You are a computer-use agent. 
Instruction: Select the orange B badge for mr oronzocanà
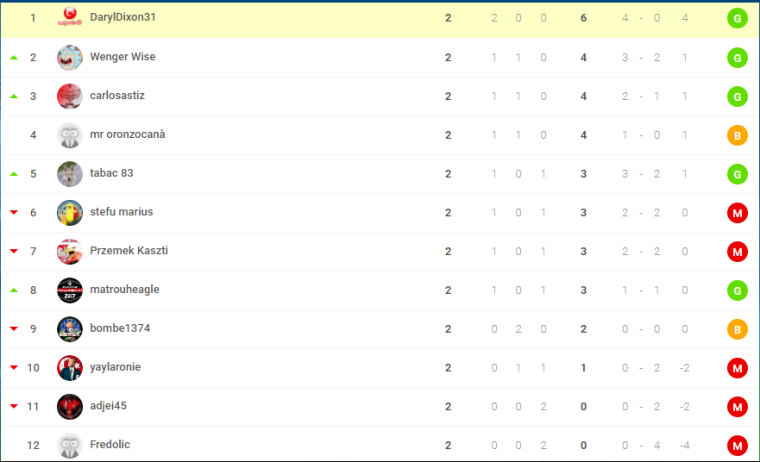(x=737, y=135)
